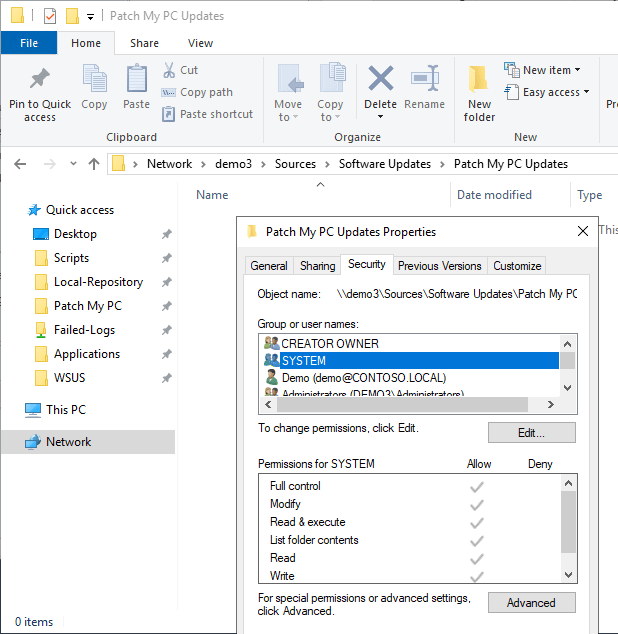
Task: Click Software Updates breadcrumb segment
Action: tap(385, 164)
